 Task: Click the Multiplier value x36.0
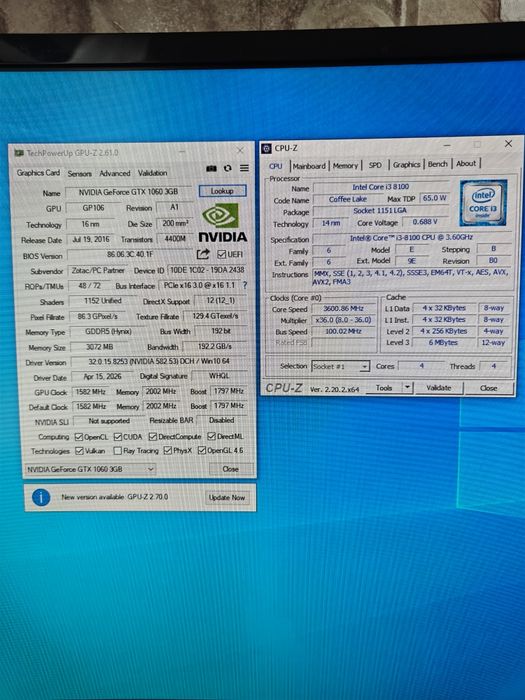point(344,320)
